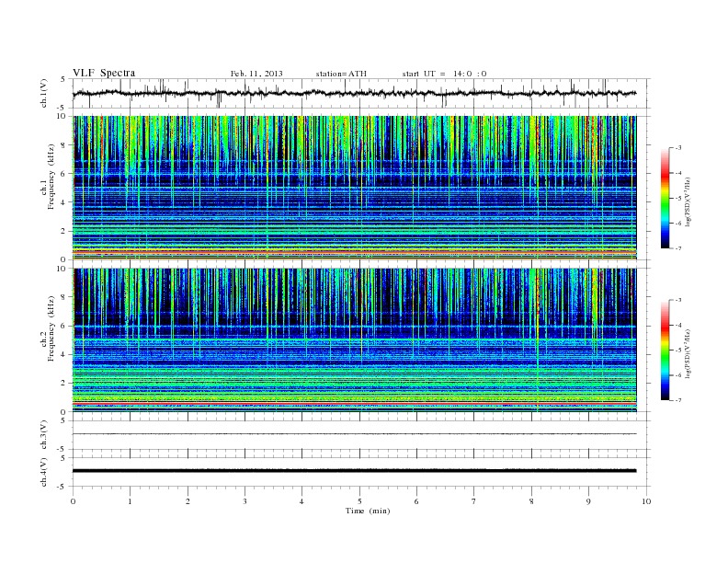Click the "start UT = 14:0 :0" text
Screen dimensions: 728x563
pyautogui.click(x=444, y=74)
